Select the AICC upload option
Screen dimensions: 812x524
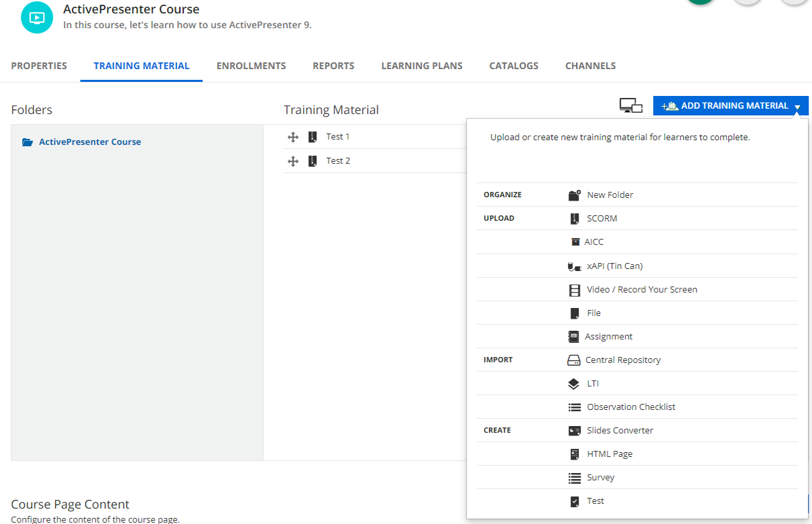click(x=594, y=242)
